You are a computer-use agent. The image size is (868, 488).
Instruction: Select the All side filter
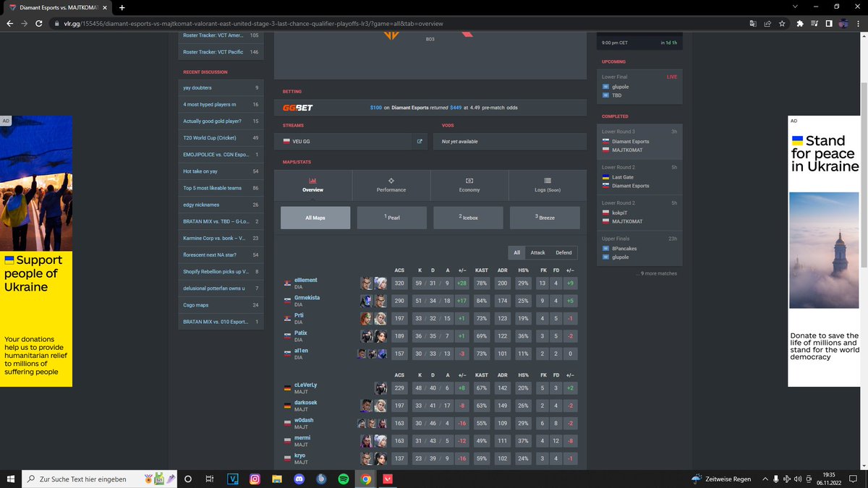coord(516,252)
